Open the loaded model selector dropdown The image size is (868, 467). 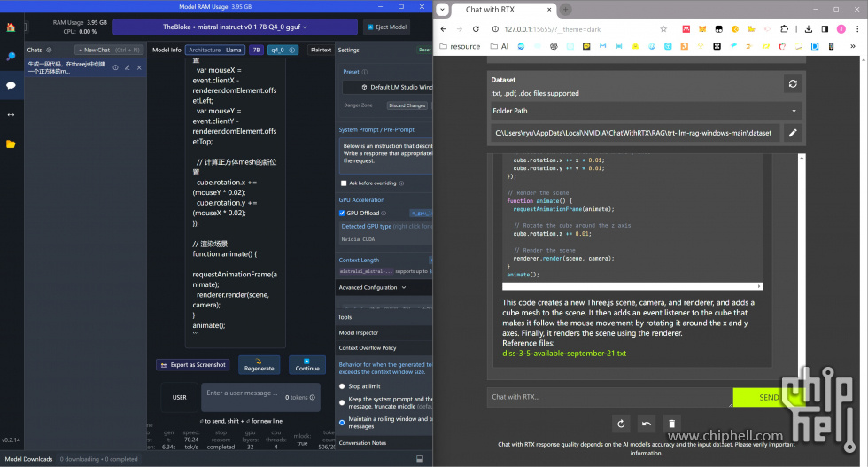[235, 27]
